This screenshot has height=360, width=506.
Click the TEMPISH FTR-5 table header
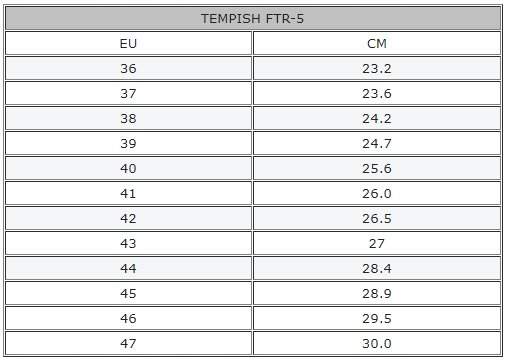click(253, 18)
